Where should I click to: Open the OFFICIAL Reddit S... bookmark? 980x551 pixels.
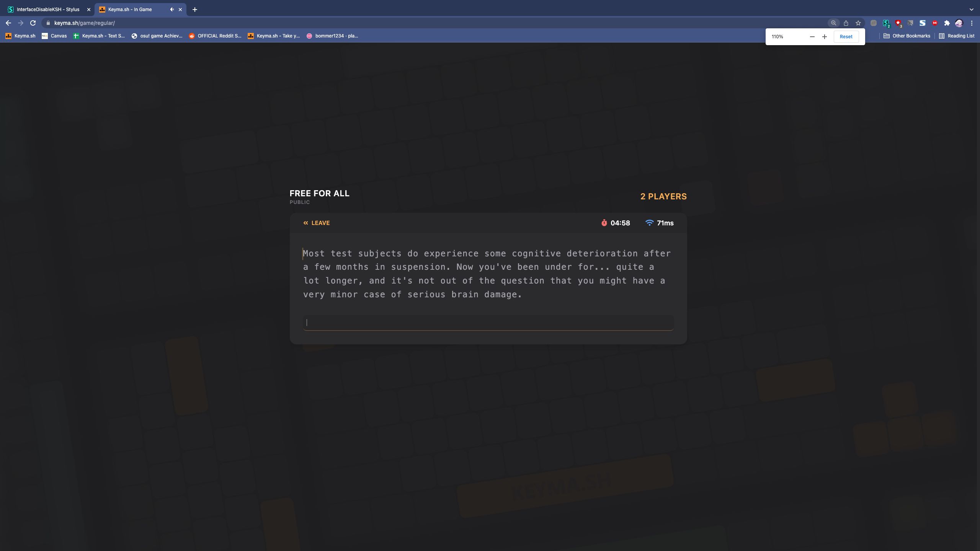215,36
